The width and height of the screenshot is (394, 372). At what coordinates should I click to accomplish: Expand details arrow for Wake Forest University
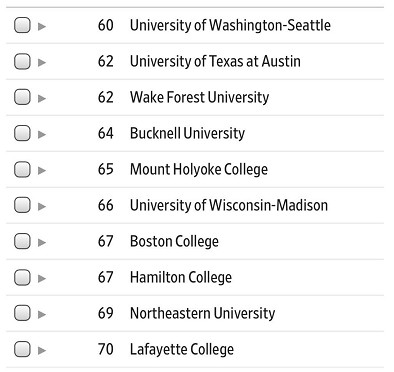(42, 98)
